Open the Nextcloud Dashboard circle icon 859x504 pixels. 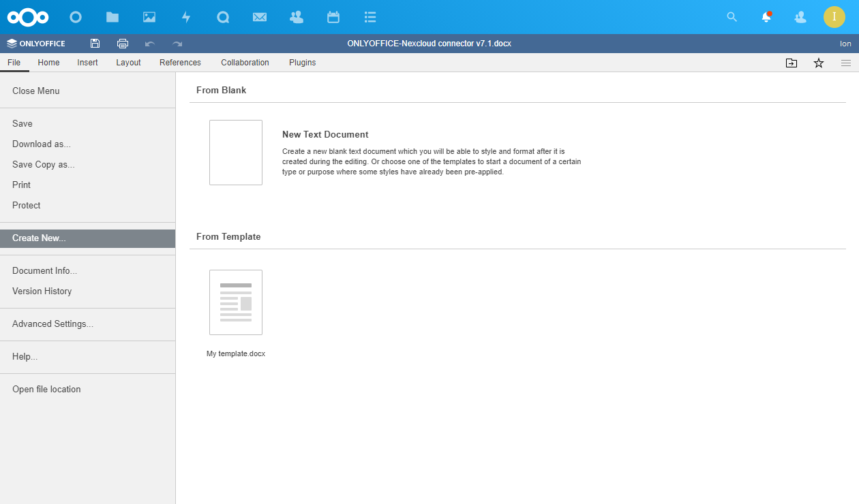click(x=76, y=17)
